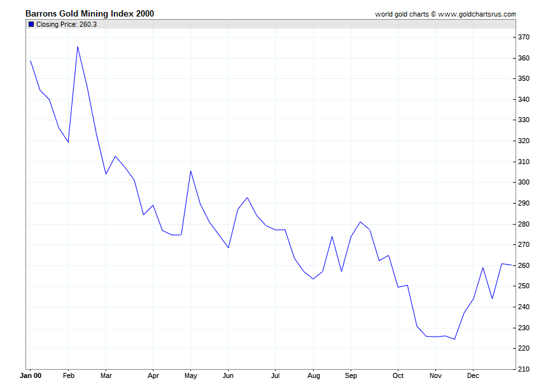Click the 240 y-axis value
Image resolution: width=541 pixels, height=392 pixels.
[524, 307]
